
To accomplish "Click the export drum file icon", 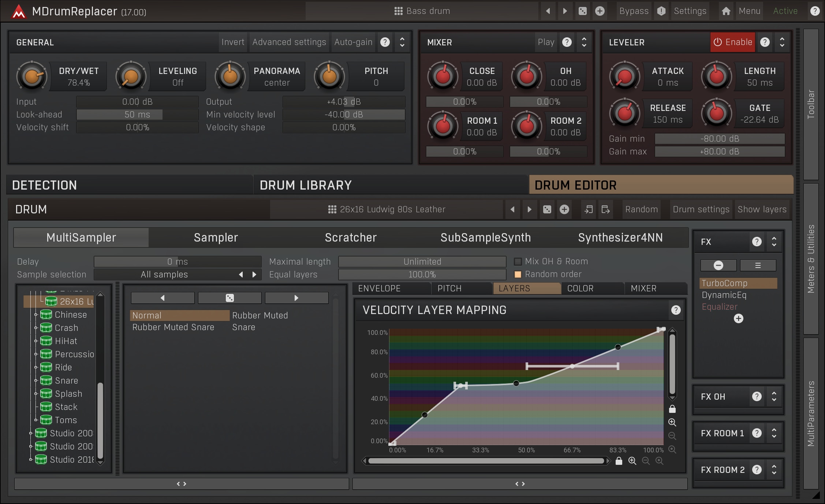I will pyautogui.click(x=605, y=209).
